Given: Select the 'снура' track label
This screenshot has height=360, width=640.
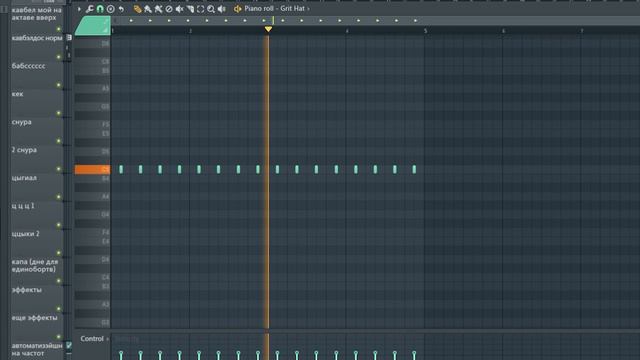Looking at the screenshot, I should [22, 122].
